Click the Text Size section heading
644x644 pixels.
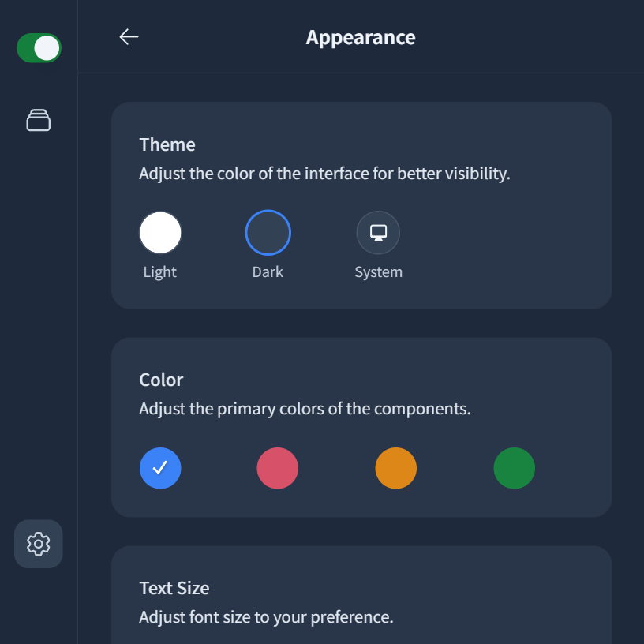[174, 588]
